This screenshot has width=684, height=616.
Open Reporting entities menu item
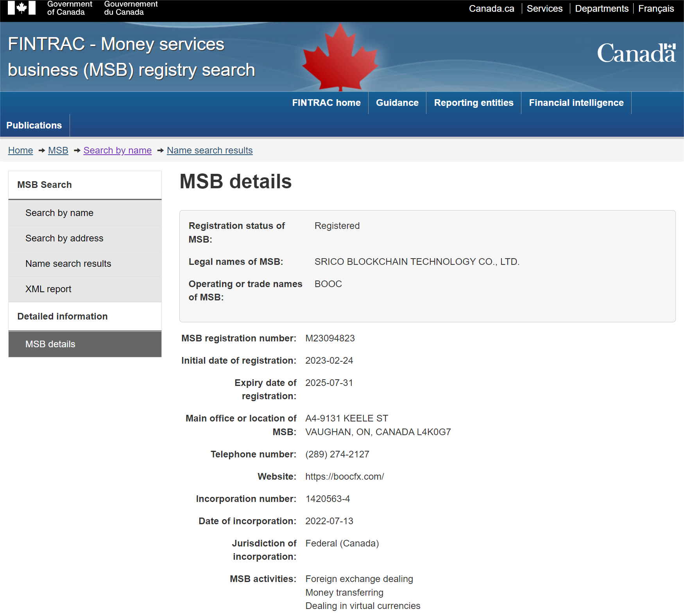[x=474, y=103]
